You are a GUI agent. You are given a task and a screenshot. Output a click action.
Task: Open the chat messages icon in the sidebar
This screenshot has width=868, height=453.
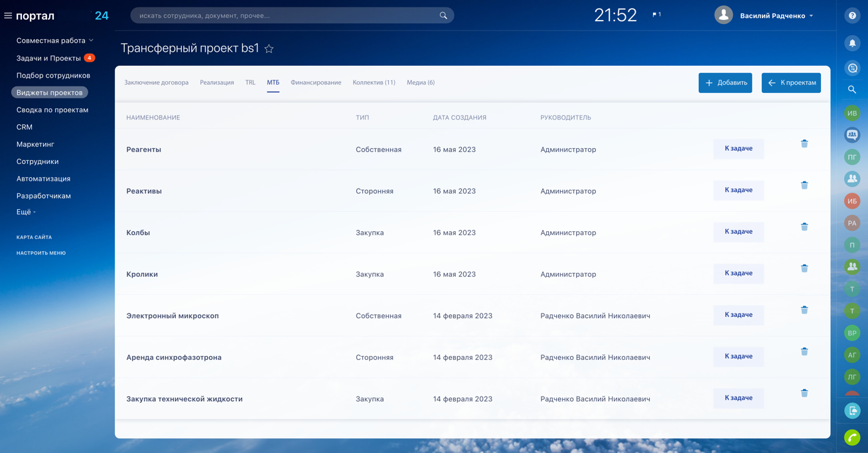point(852,68)
